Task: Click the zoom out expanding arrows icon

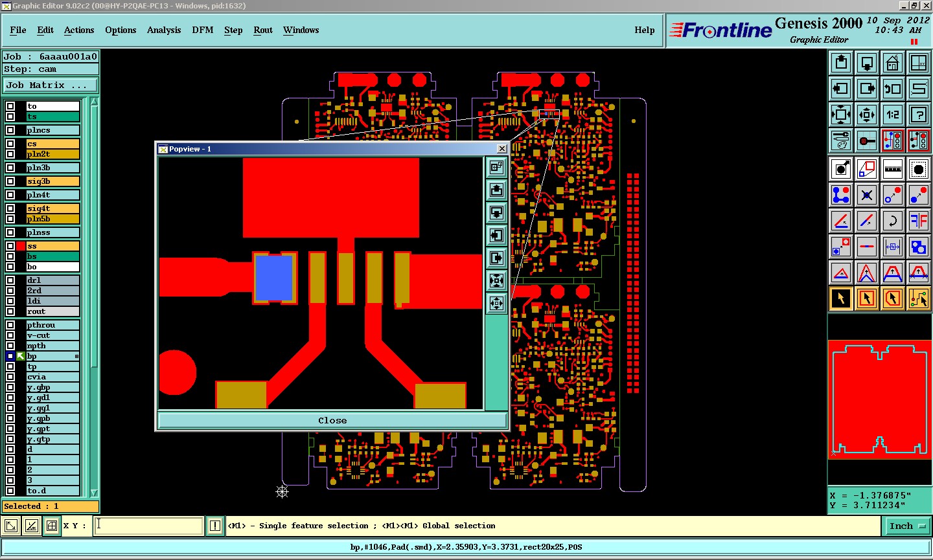Action: pyautogui.click(x=841, y=115)
